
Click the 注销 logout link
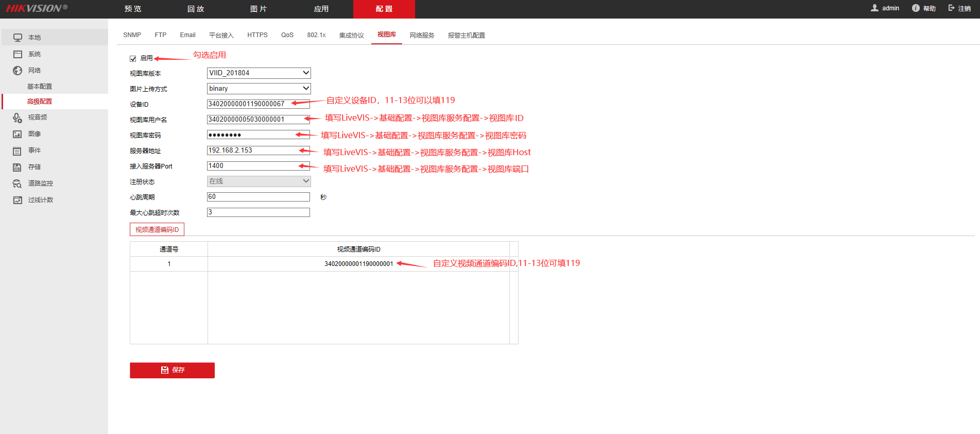pyautogui.click(x=964, y=8)
